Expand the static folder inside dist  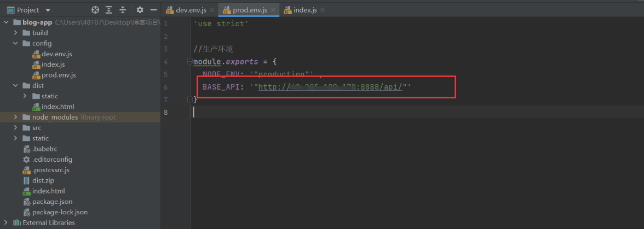tap(25, 96)
